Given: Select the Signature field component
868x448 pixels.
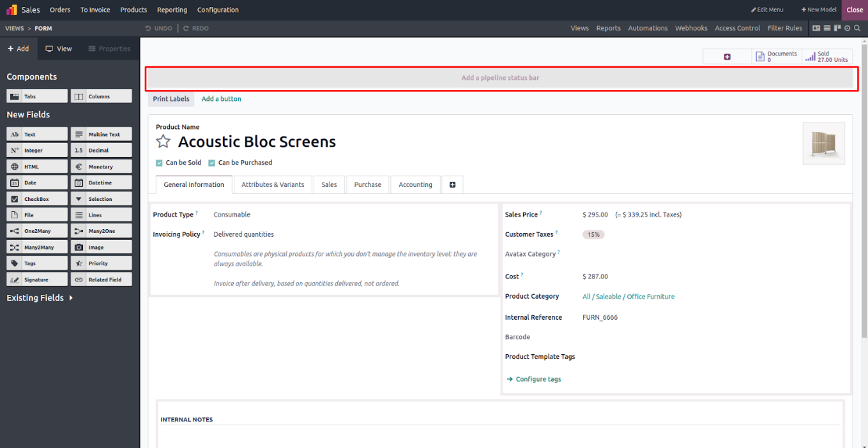Looking at the screenshot, I should tap(36, 280).
